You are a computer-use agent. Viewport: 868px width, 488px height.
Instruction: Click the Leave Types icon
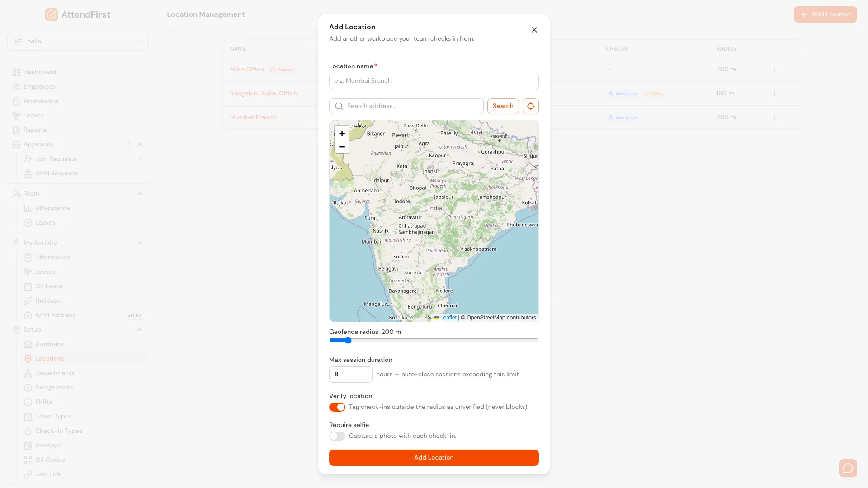click(28, 417)
